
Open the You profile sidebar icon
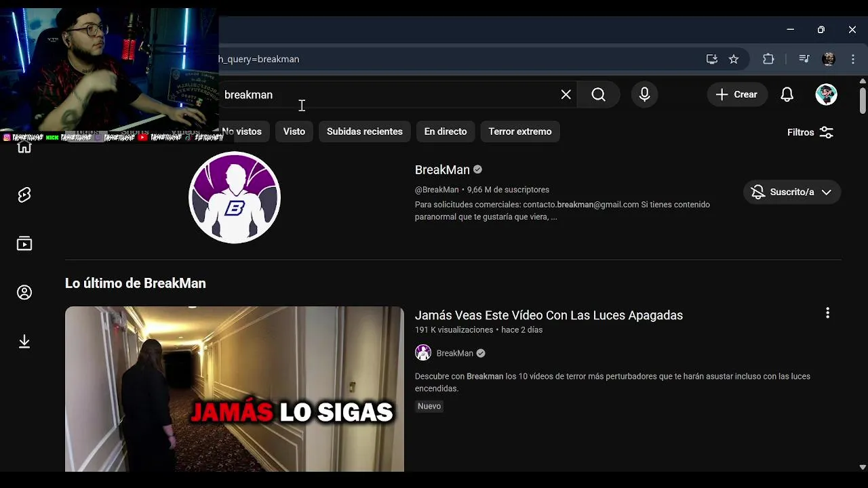coord(24,293)
